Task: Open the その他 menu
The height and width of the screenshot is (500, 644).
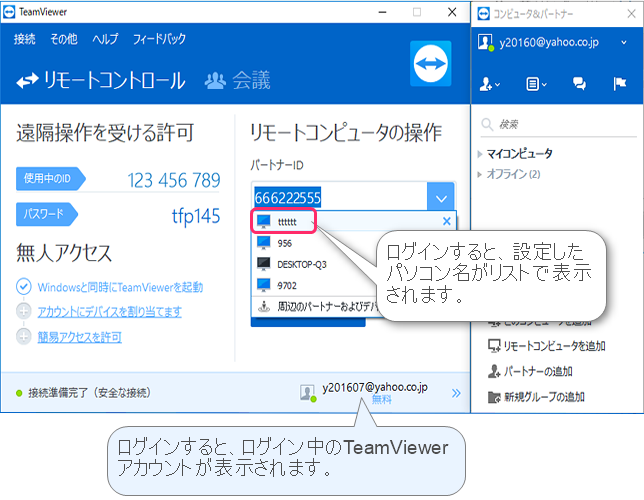Action: click(64, 39)
